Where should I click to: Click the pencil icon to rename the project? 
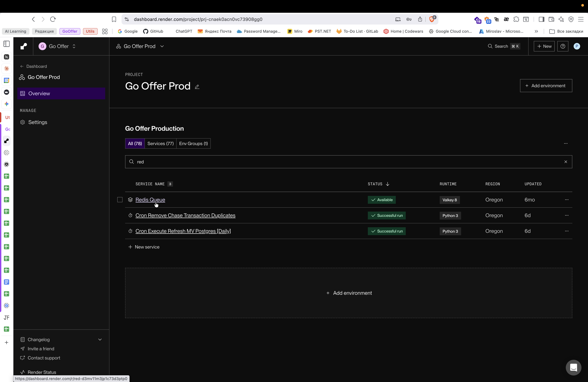click(197, 87)
